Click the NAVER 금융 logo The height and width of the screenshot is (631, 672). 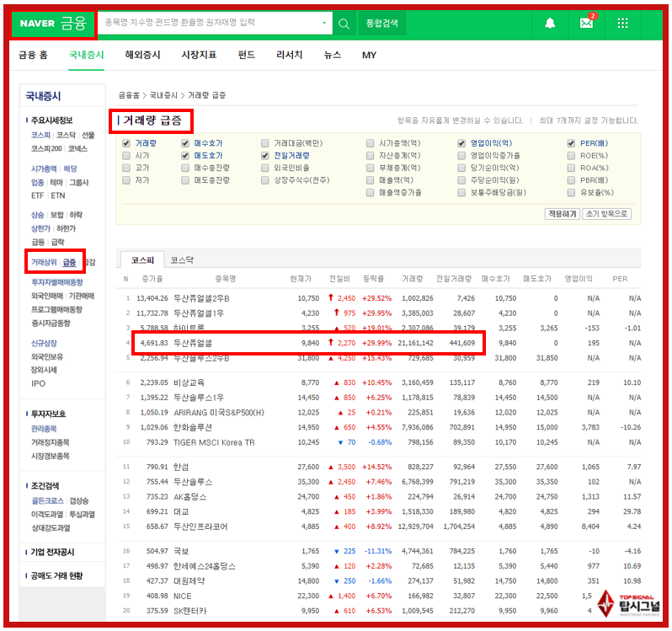[54, 23]
